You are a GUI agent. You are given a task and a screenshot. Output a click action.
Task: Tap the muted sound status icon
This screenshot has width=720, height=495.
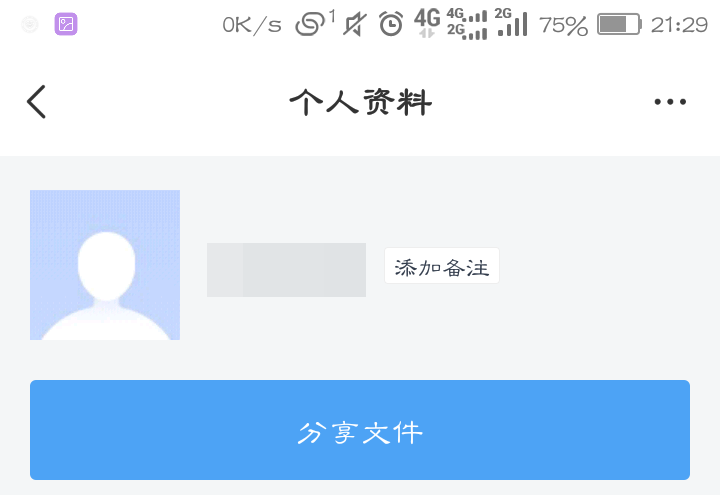tap(354, 24)
